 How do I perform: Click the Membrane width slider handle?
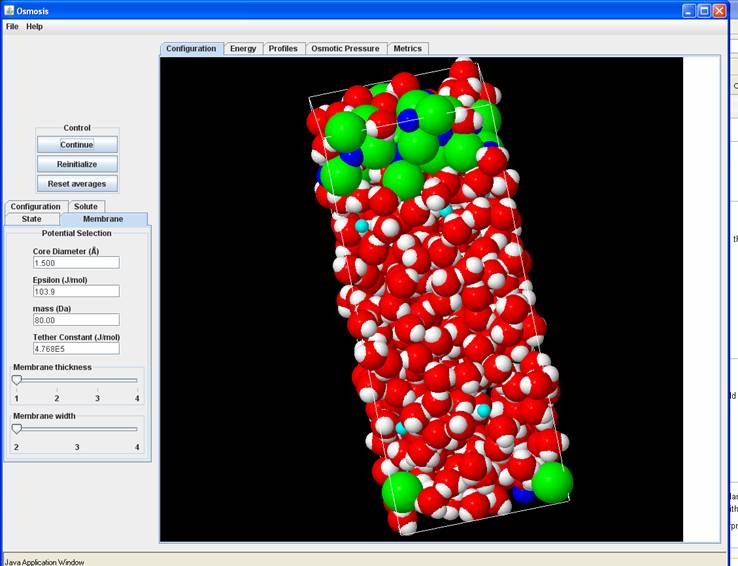(x=17, y=428)
